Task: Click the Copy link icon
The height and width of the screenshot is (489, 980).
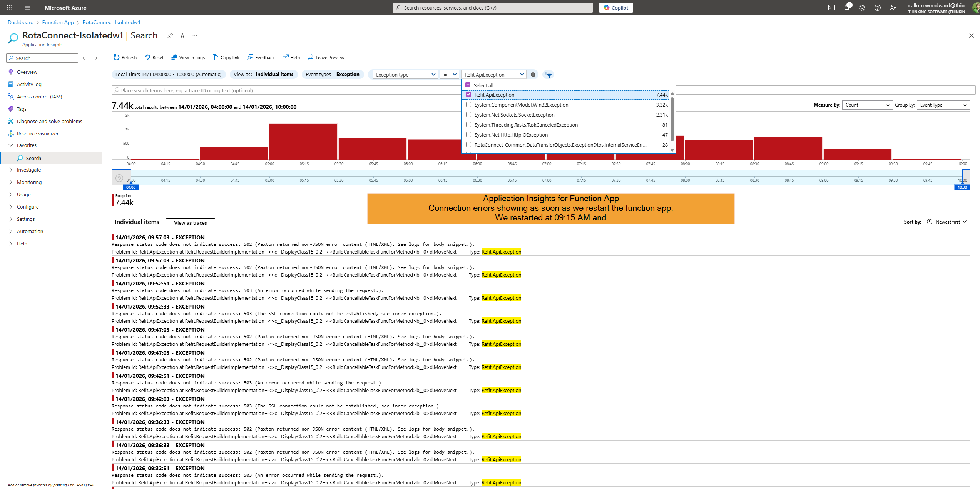Action: [216, 57]
